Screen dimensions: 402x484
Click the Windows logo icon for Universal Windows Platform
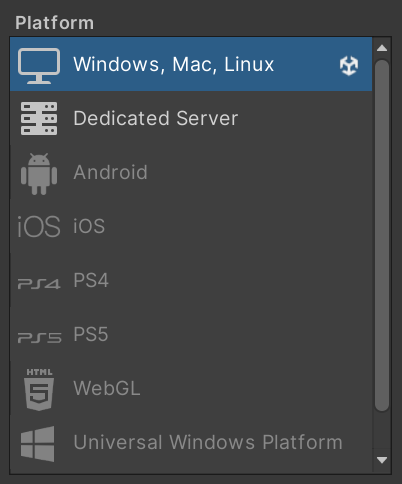37,444
